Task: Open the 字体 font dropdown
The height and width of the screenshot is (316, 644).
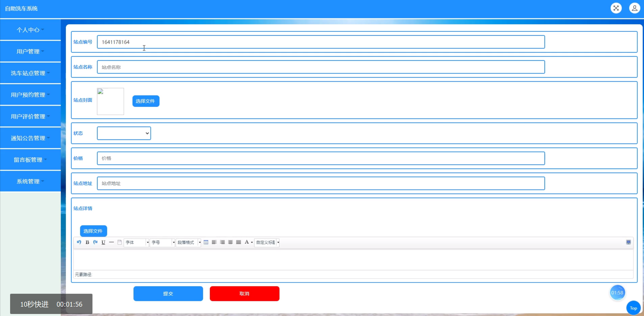Action: tap(136, 242)
